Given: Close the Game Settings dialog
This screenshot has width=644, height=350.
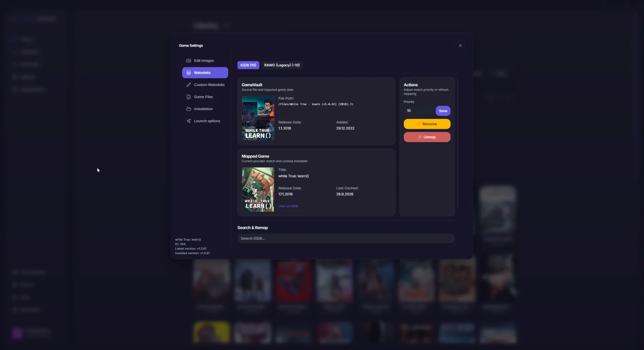Looking at the screenshot, I should 460,45.
